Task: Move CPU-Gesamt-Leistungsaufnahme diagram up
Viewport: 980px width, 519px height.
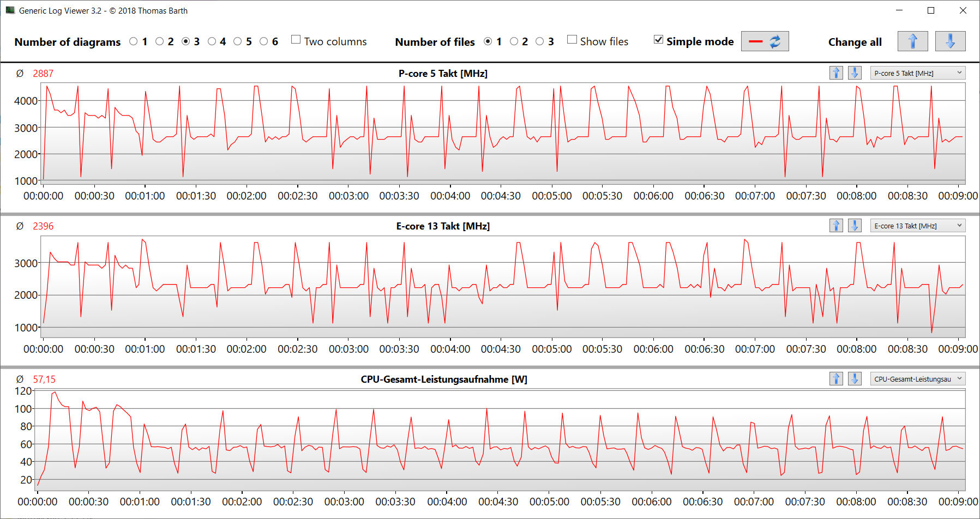Action: click(836, 379)
